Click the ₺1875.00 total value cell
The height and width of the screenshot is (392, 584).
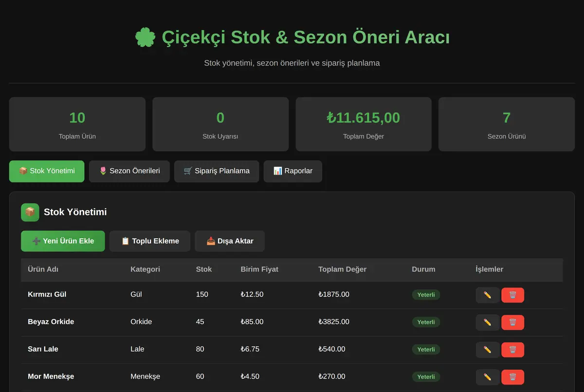[x=334, y=295]
